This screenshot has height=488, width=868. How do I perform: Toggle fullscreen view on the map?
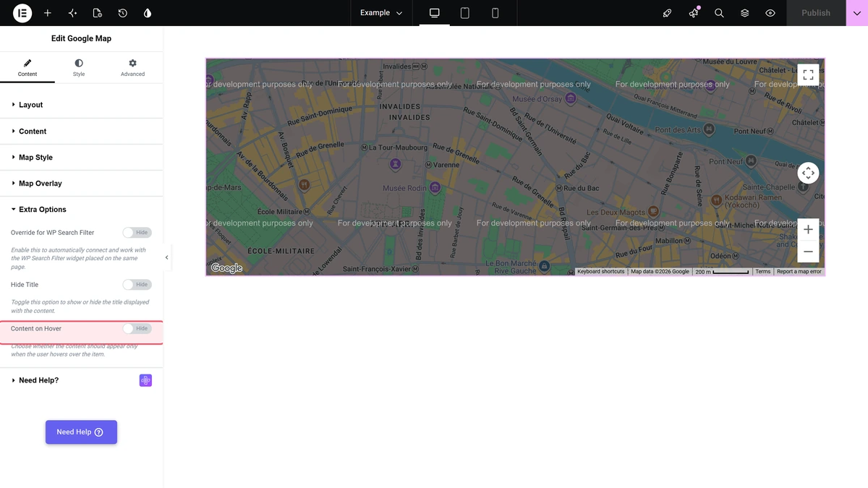click(x=808, y=74)
